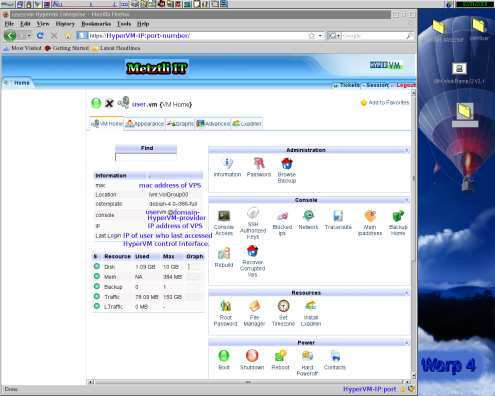The height and width of the screenshot is (396, 495).
Task: Click the Mem usage graph bar
Action: click(x=193, y=277)
